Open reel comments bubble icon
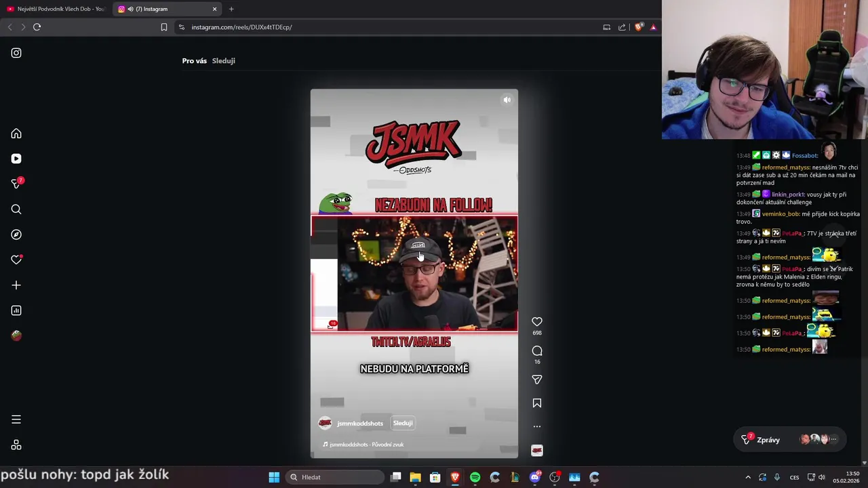Image resolution: width=868 pixels, height=488 pixels. pos(537,350)
